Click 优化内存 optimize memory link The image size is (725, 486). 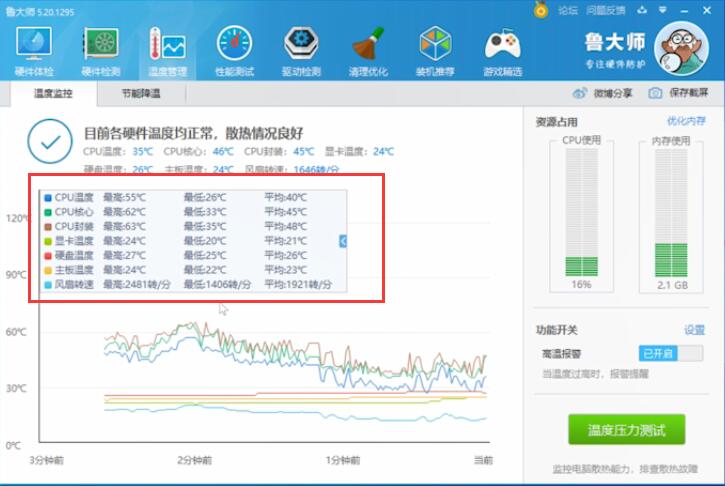(x=686, y=121)
